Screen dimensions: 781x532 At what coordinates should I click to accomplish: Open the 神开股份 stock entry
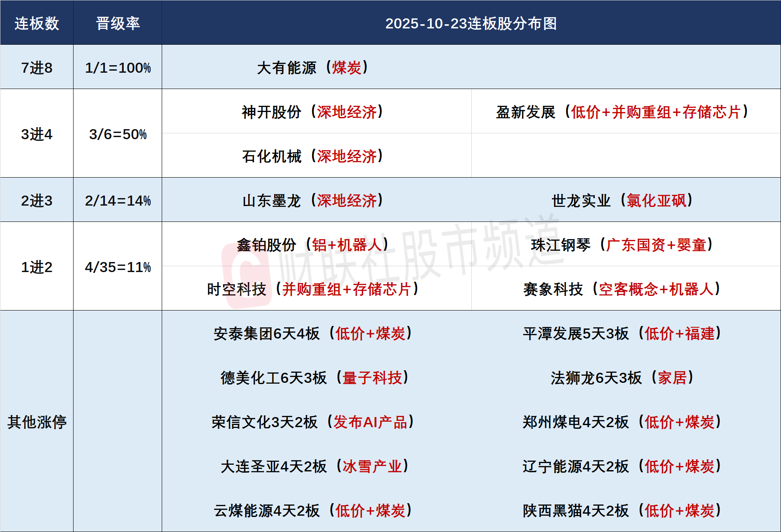pos(313,112)
